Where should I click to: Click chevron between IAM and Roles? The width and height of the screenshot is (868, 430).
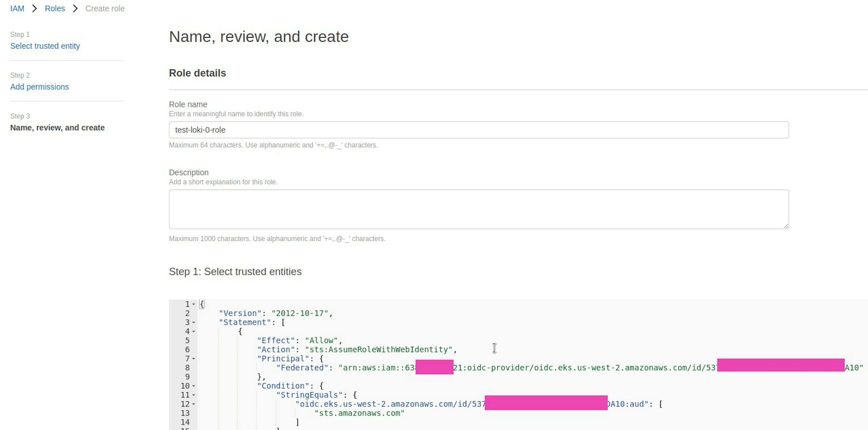pyautogui.click(x=34, y=8)
